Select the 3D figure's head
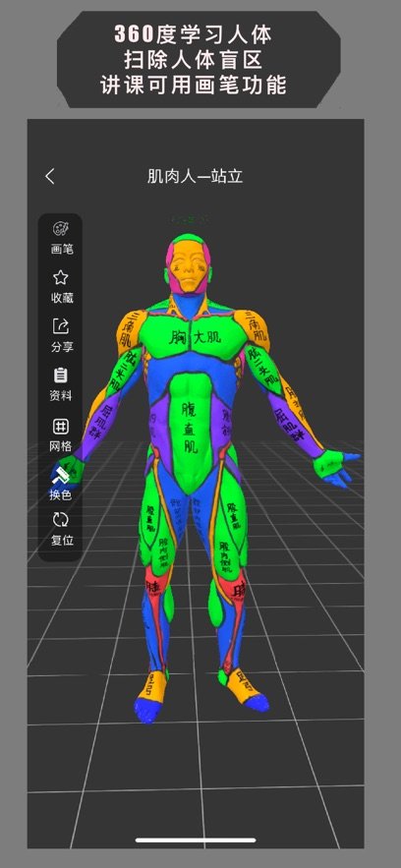The width and height of the screenshot is (401, 868). (x=191, y=264)
